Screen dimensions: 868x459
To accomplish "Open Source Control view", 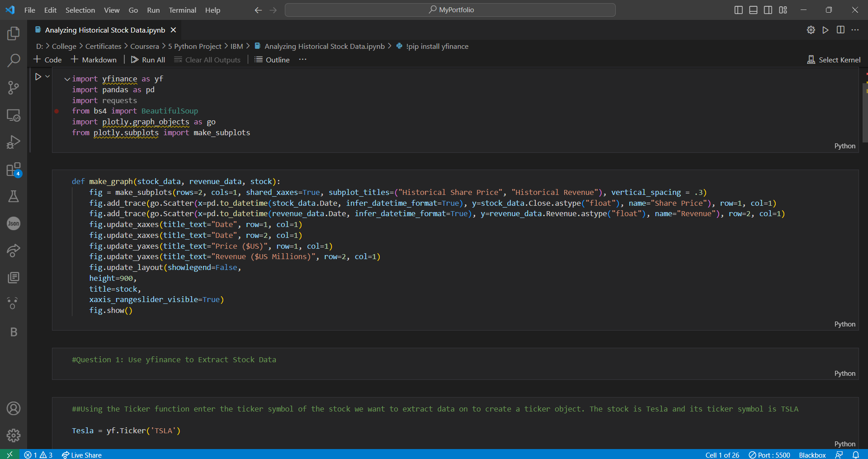I will [14, 88].
